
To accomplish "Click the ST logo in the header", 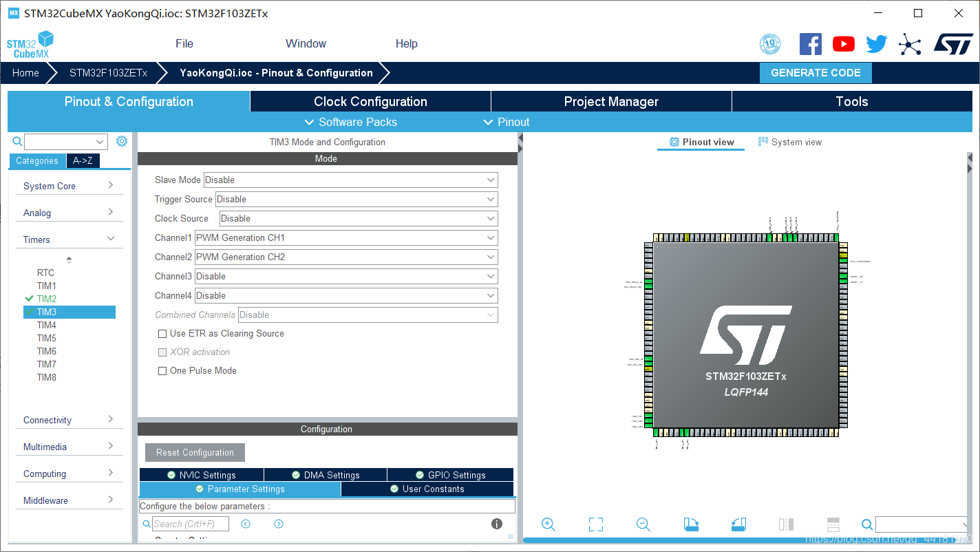I will [x=953, y=43].
